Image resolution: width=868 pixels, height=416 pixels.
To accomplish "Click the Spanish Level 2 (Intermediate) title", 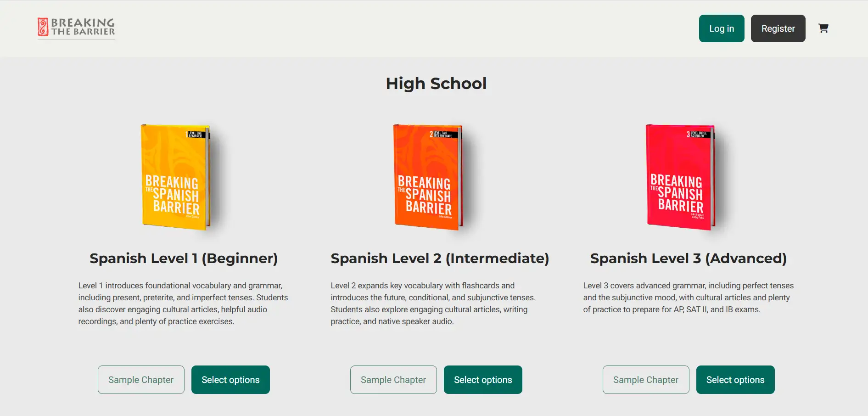I will (x=440, y=259).
